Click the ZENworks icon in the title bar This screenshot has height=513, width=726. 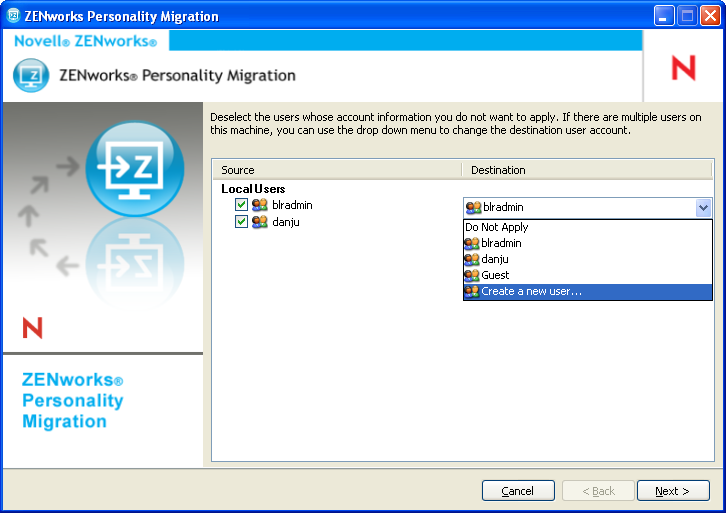click(x=13, y=16)
